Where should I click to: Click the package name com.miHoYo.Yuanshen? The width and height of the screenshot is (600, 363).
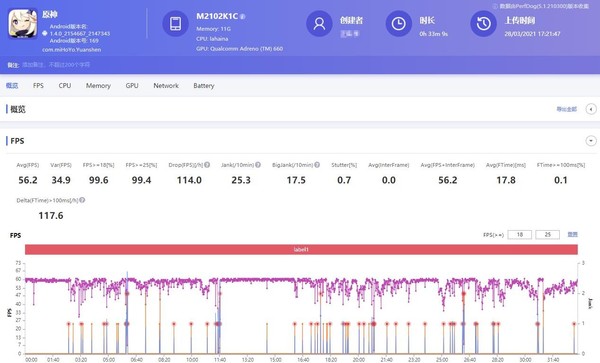pos(72,50)
